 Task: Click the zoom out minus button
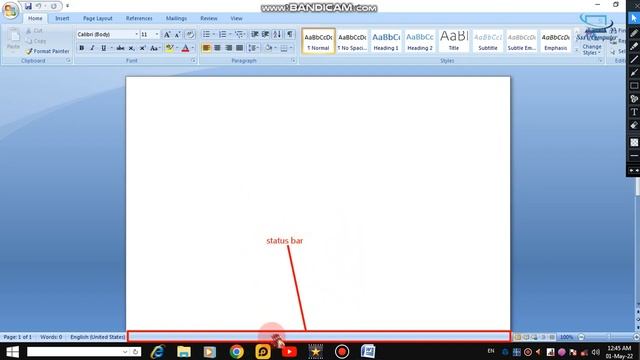(581, 337)
